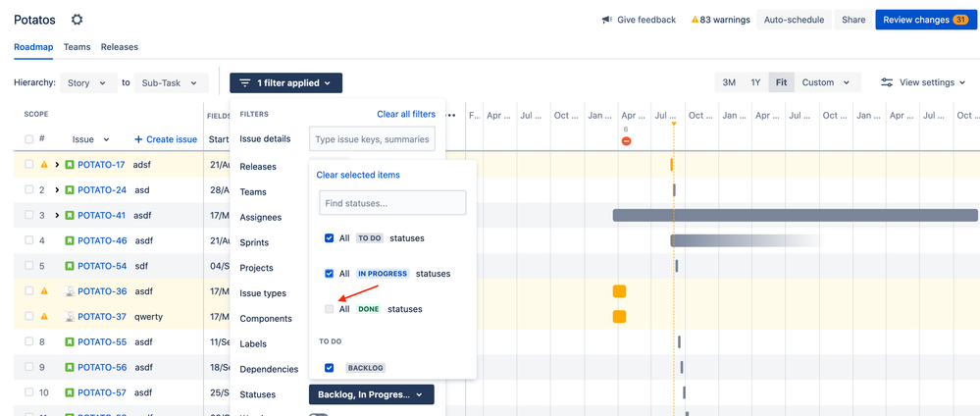Viewport: 980px width, 416px height.
Task: Expand the POTATO-17 issue row
Action: tap(57, 165)
